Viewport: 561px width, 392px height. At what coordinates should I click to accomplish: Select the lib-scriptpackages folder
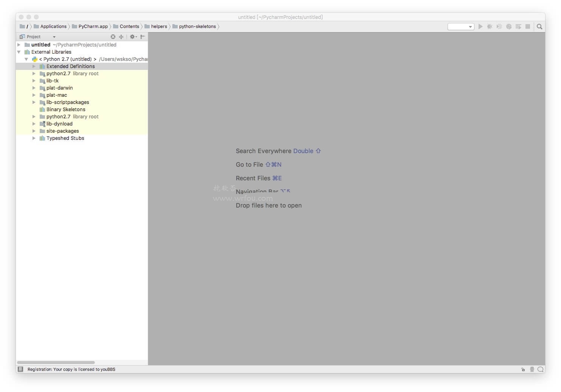click(x=82, y=102)
